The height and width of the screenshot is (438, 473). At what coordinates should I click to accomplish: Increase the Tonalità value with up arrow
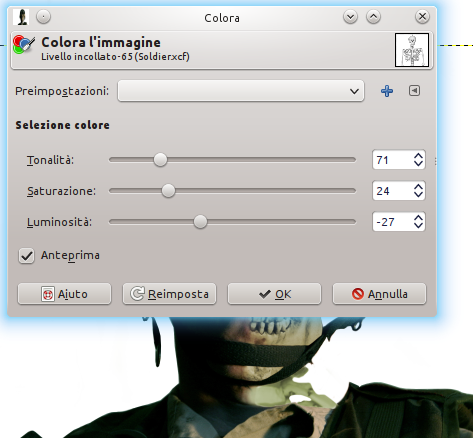point(418,156)
